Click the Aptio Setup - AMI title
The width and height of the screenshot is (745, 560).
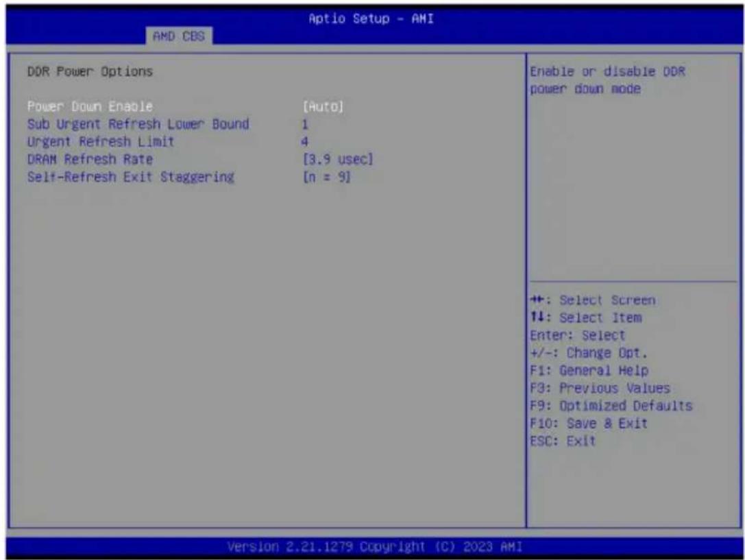click(x=371, y=19)
